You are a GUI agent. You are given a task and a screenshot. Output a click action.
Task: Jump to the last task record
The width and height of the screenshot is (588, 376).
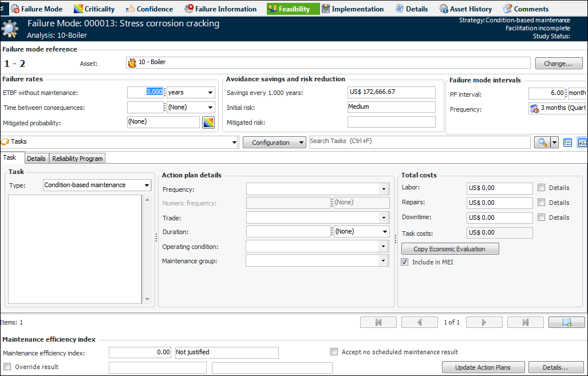click(525, 322)
